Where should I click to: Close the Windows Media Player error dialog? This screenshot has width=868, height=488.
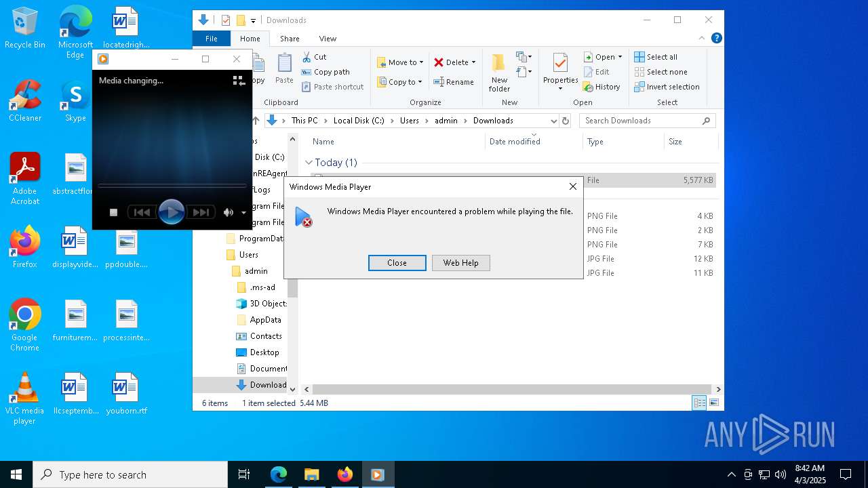click(397, 263)
